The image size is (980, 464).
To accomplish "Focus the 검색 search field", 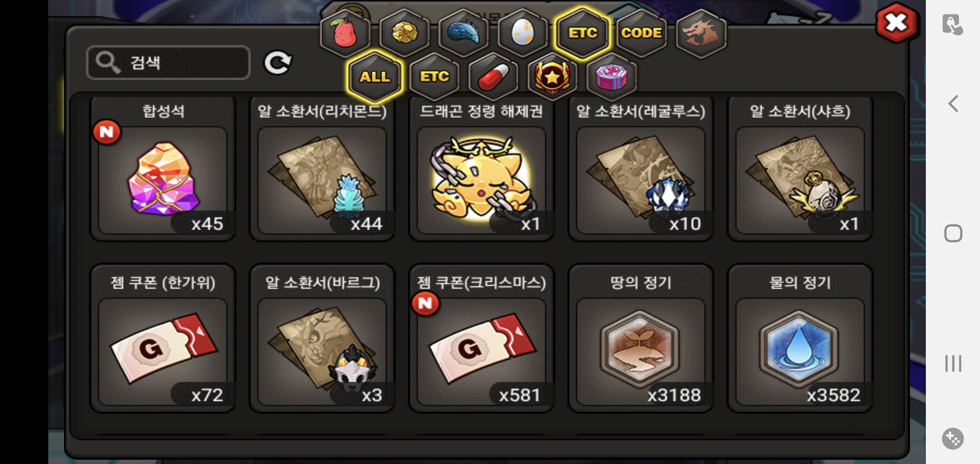I will coord(168,63).
